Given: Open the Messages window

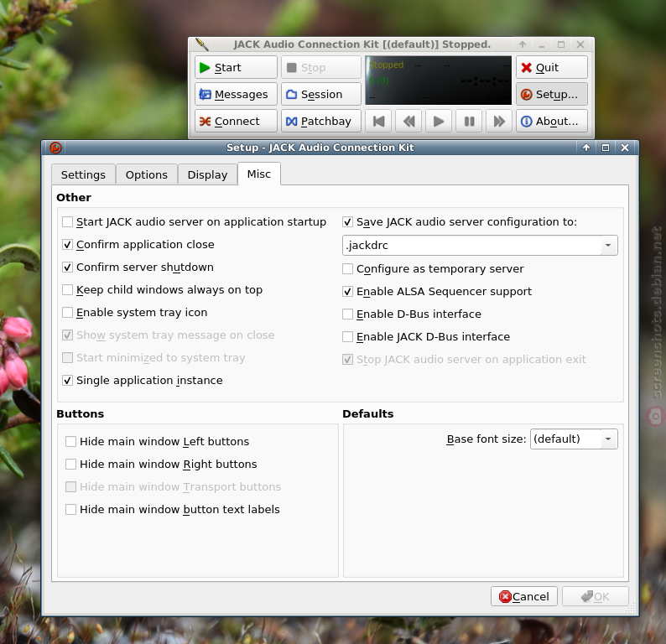Looking at the screenshot, I should [x=236, y=94].
